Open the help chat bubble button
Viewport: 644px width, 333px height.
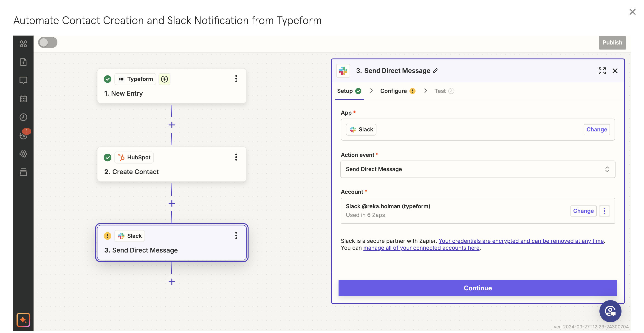pyautogui.click(x=610, y=311)
